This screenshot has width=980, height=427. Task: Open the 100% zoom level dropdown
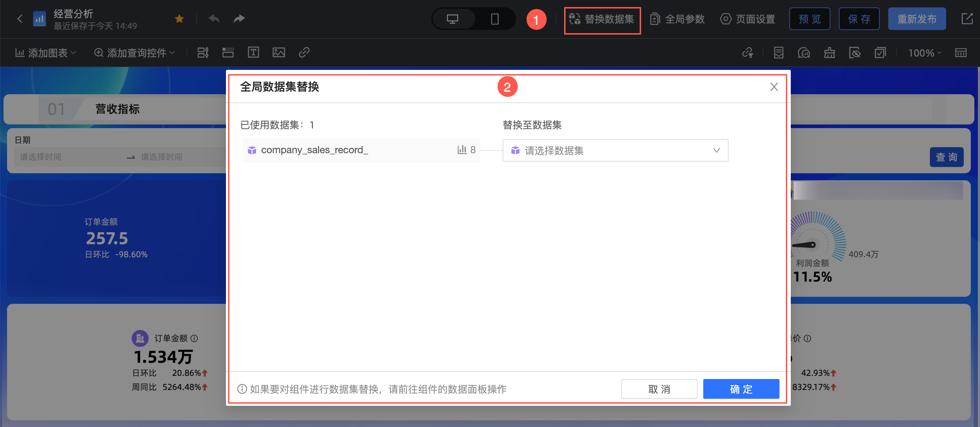924,53
